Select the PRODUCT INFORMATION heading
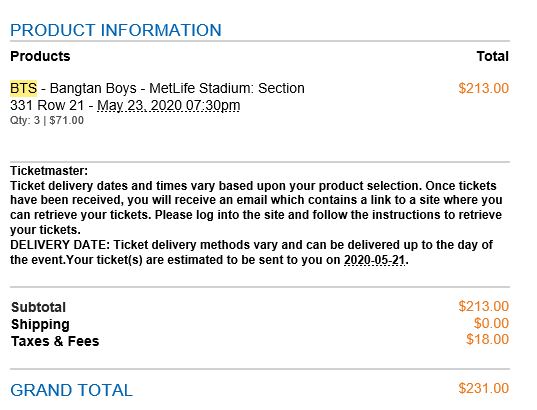Screen dimensions: 537x410 pos(116,30)
